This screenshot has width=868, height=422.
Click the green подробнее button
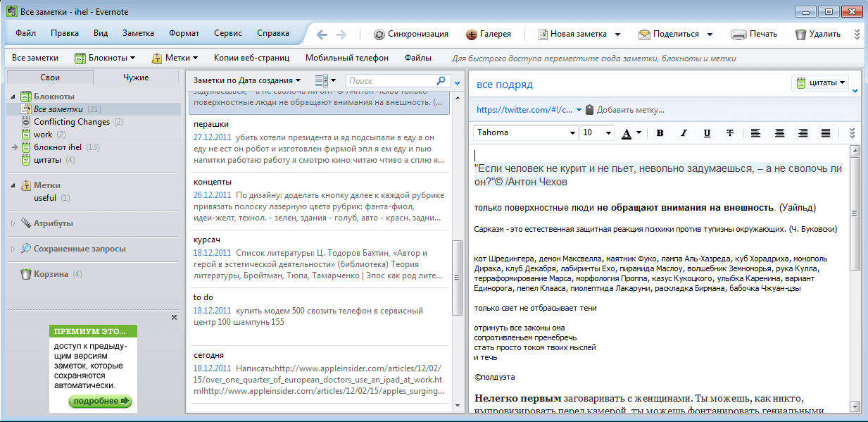click(x=100, y=402)
